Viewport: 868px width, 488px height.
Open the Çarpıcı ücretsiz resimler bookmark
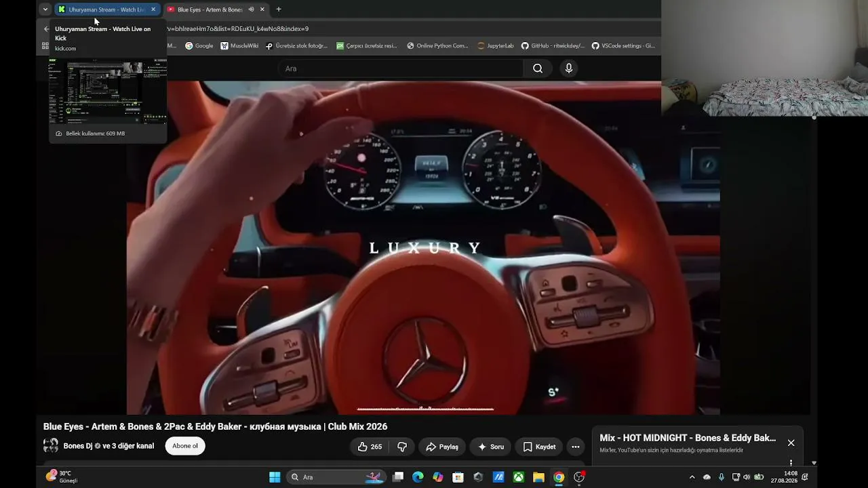coord(366,46)
